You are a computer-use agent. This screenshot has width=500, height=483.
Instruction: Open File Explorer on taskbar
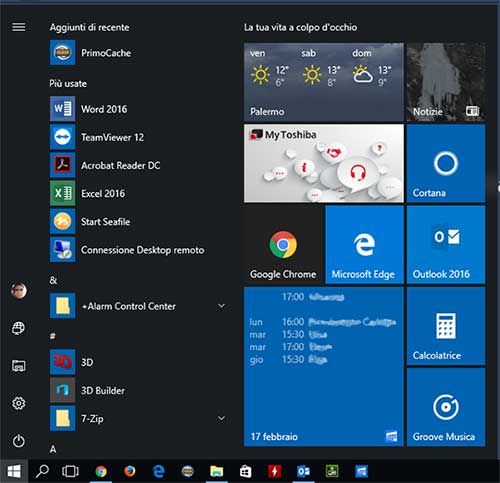coord(216,471)
